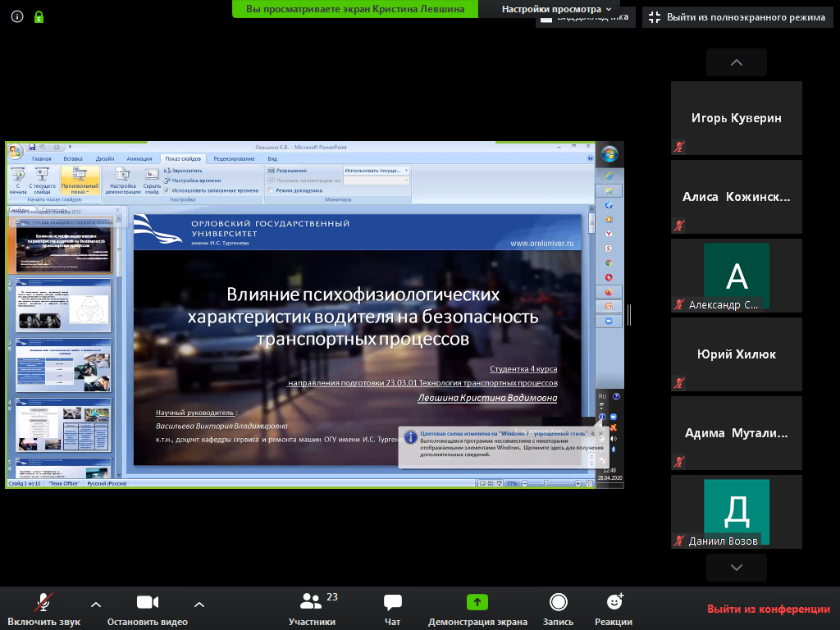Click the Остановить видео camera icon
The image size is (840, 630).
(147, 603)
